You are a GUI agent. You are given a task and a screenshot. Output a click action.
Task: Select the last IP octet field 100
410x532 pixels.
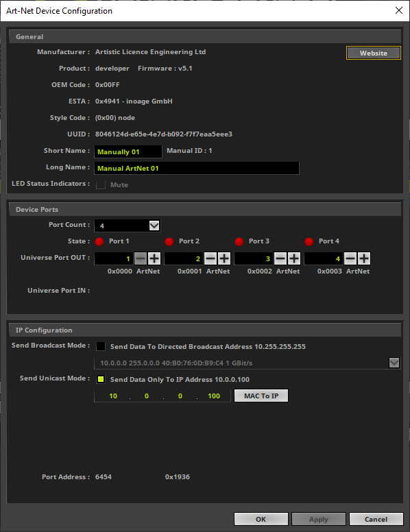(x=214, y=396)
